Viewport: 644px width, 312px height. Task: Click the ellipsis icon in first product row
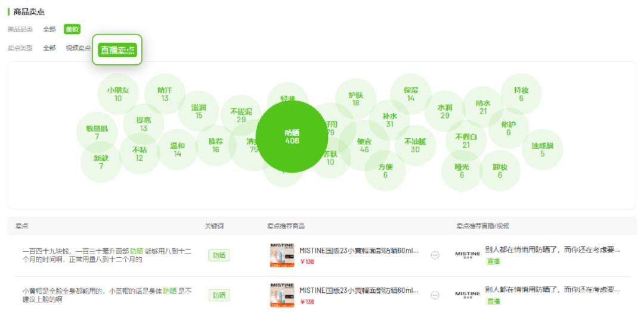coord(435,255)
